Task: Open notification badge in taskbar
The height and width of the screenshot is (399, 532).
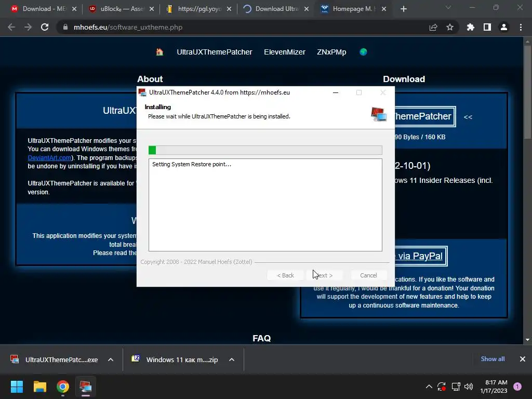Action: tap(517, 387)
